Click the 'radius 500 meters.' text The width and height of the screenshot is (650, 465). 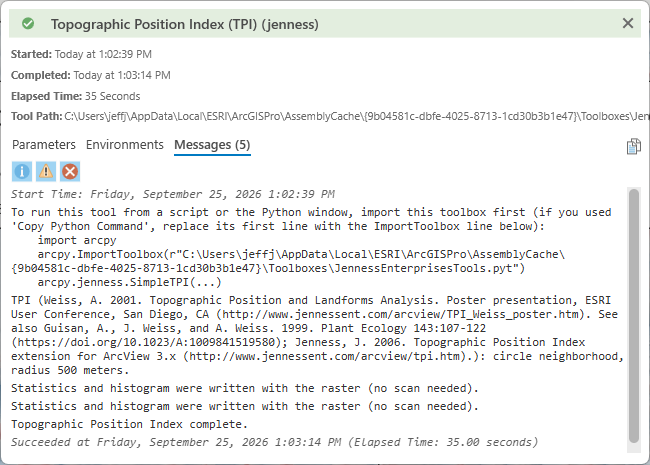[70, 370]
